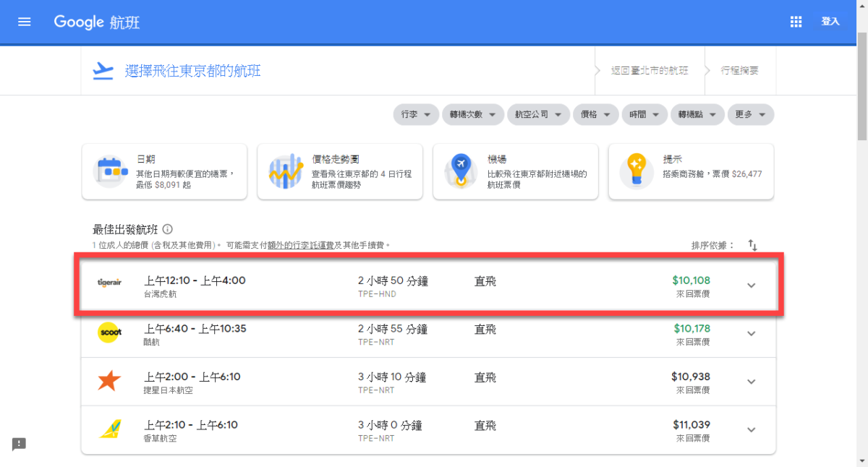This screenshot has width=868, height=467.
Task: Click the $10,938 round-trip price
Action: pos(691,377)
